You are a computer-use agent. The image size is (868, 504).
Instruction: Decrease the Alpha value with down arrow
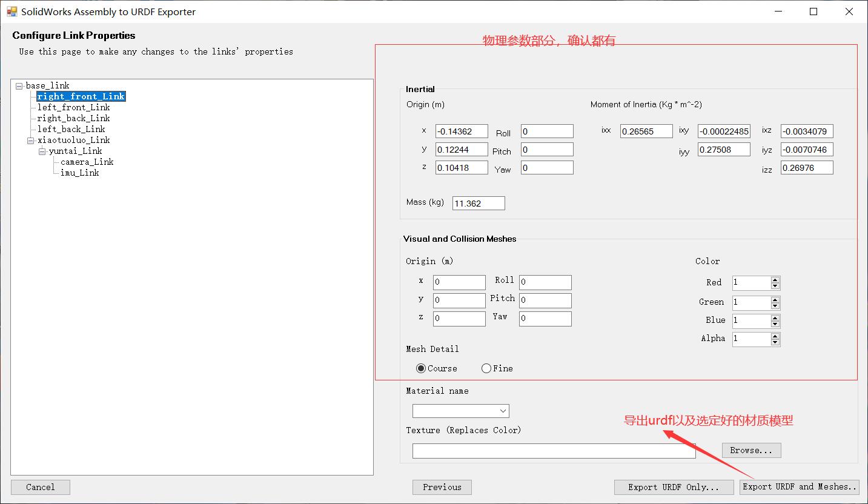775,342
